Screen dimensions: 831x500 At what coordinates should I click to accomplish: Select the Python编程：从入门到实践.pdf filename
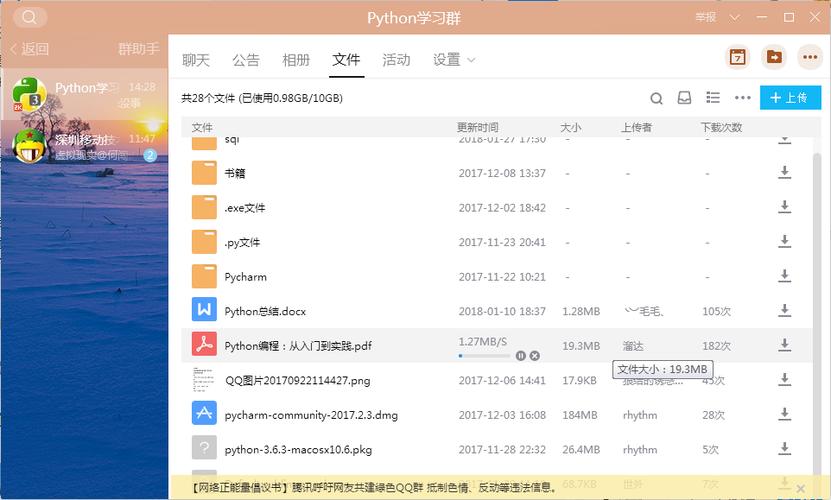pyautogui.click(x=298, y=346)
